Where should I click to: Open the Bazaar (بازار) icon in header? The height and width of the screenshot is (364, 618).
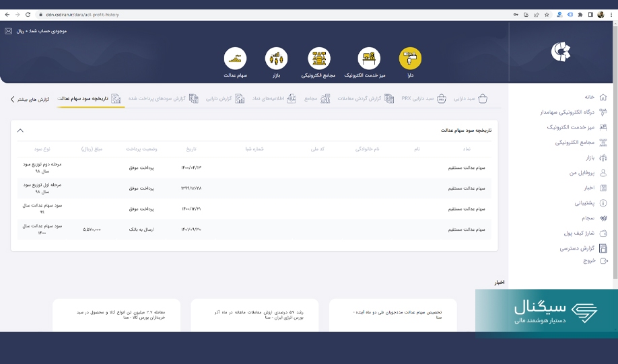click(276, 59)
